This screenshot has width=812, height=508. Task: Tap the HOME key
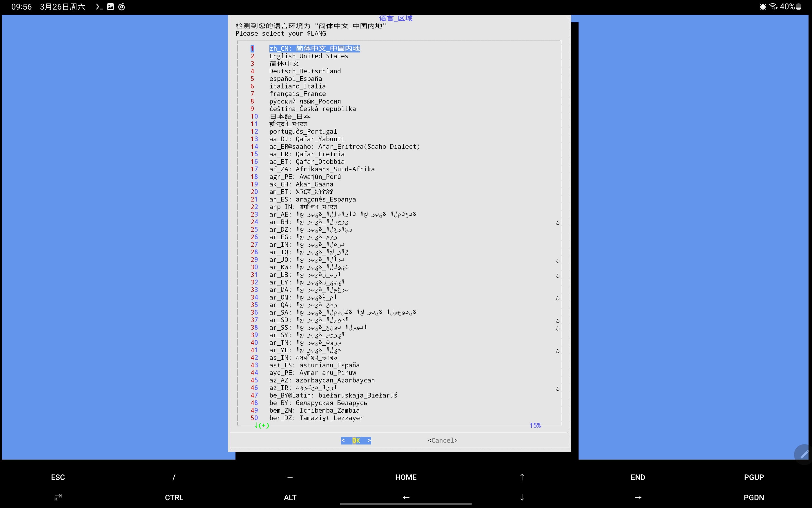pos(406,477)
